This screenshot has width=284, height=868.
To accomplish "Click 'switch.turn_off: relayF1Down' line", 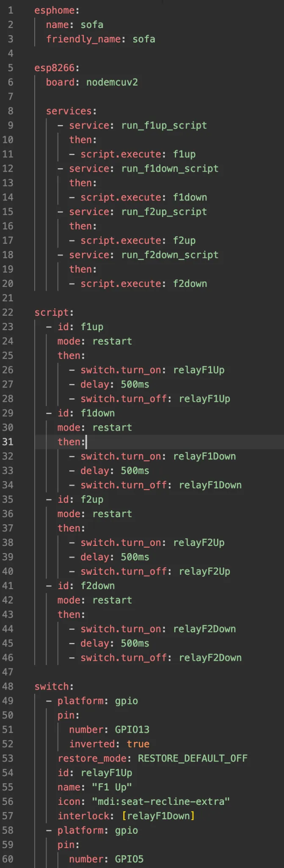I will pos(161,486).
